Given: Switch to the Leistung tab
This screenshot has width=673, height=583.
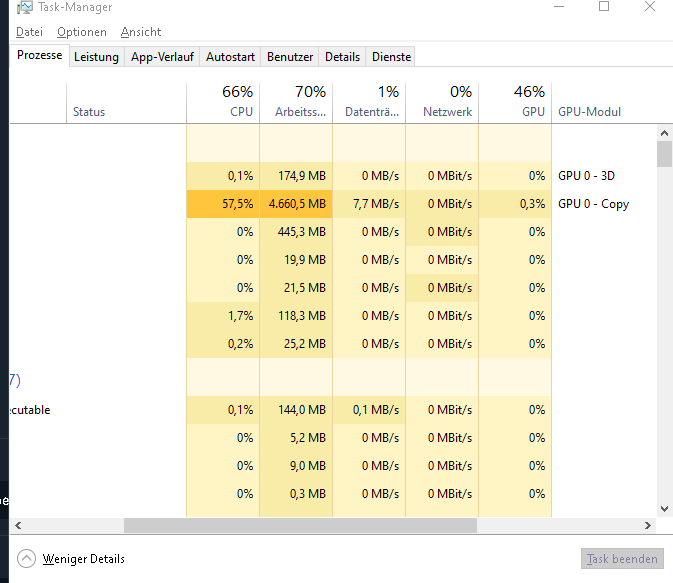Looking at the screenshot, I should pos(96,57).
